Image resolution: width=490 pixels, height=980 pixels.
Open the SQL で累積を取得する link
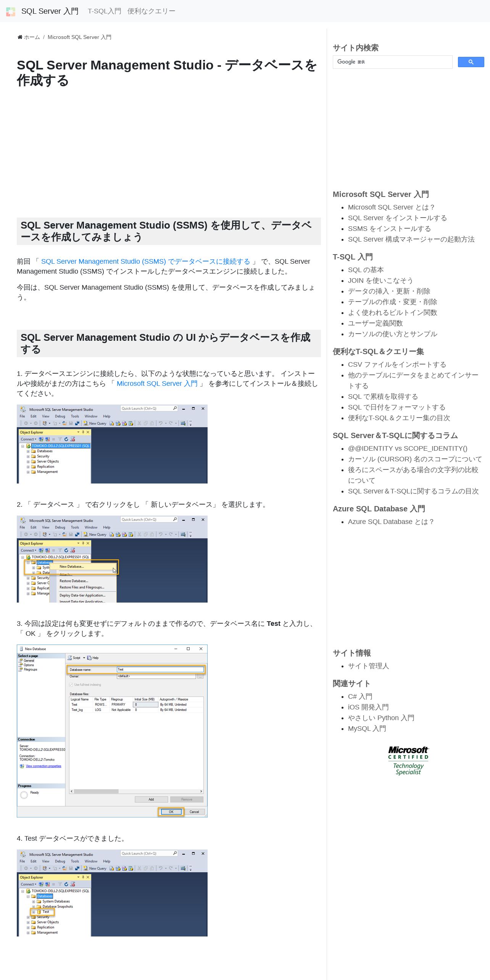tap(383, 397)
